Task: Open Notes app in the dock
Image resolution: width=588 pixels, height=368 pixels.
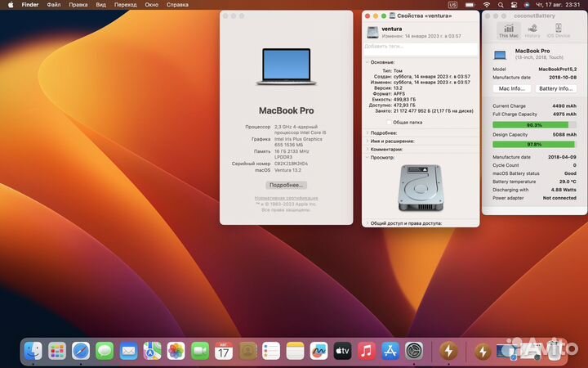Action: (x=295, y=351)
